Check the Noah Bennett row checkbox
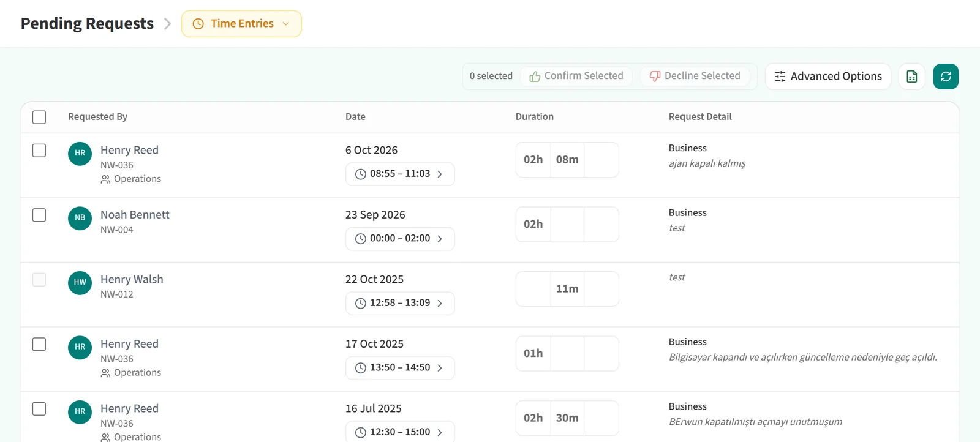 tap(39, 215)
